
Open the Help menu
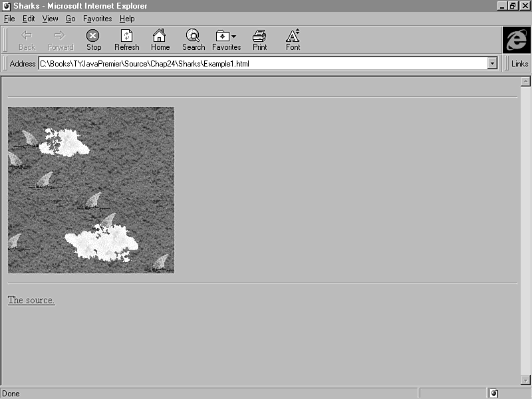[127, 19]
